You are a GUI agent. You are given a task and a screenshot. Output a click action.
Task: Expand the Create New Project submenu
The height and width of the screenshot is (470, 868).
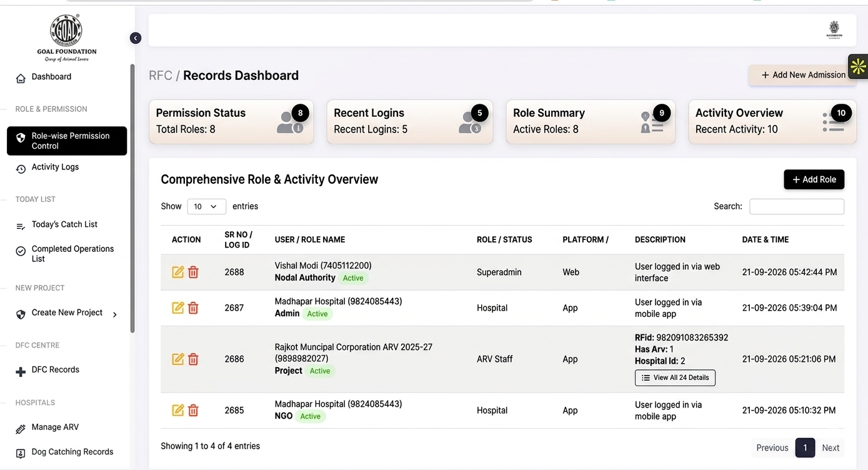click(x=115, y=315)
